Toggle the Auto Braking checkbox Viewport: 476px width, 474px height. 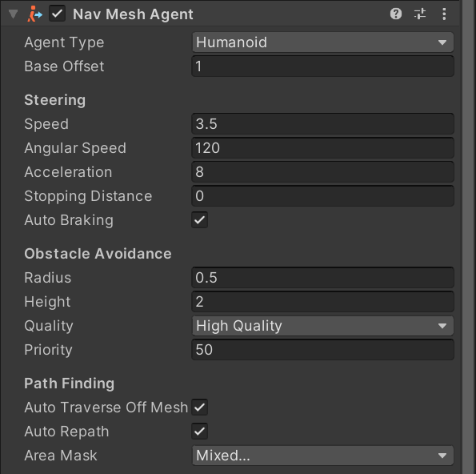200,220
